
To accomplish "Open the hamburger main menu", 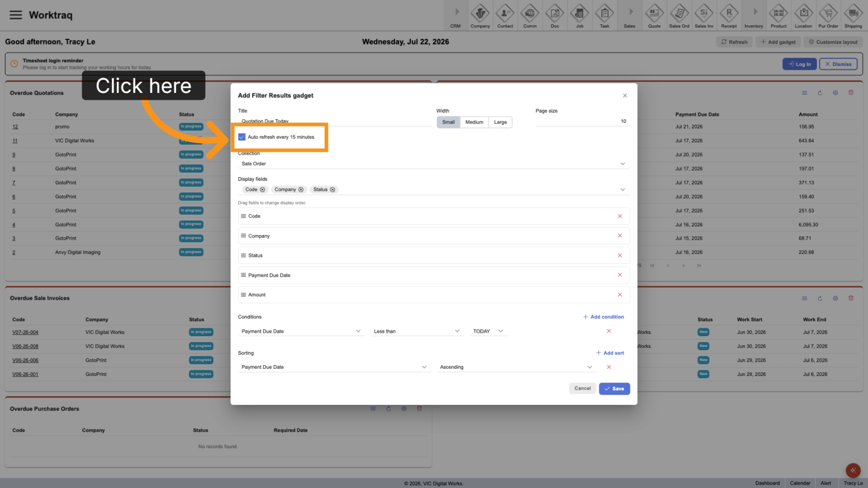I will tap(16, 15).
